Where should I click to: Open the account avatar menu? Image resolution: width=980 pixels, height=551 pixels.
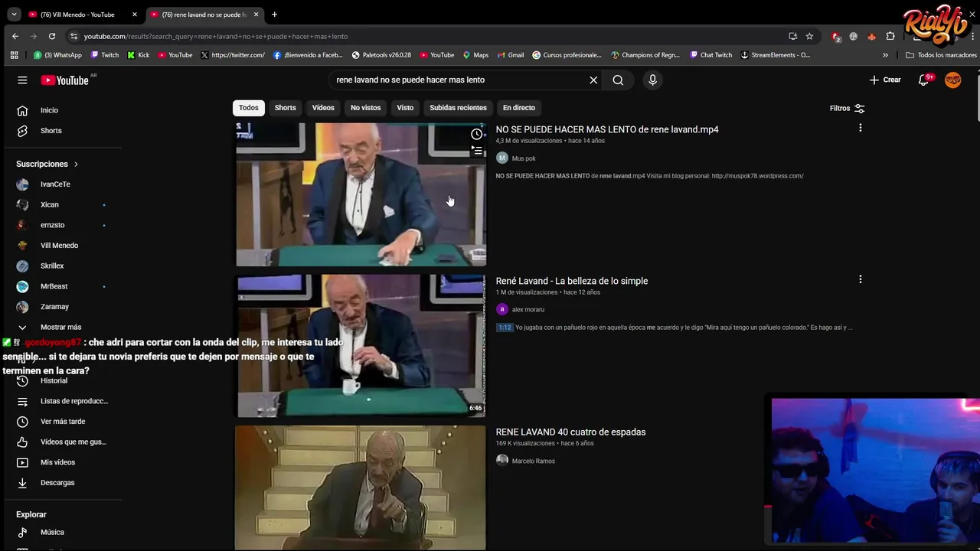point(953,80)
